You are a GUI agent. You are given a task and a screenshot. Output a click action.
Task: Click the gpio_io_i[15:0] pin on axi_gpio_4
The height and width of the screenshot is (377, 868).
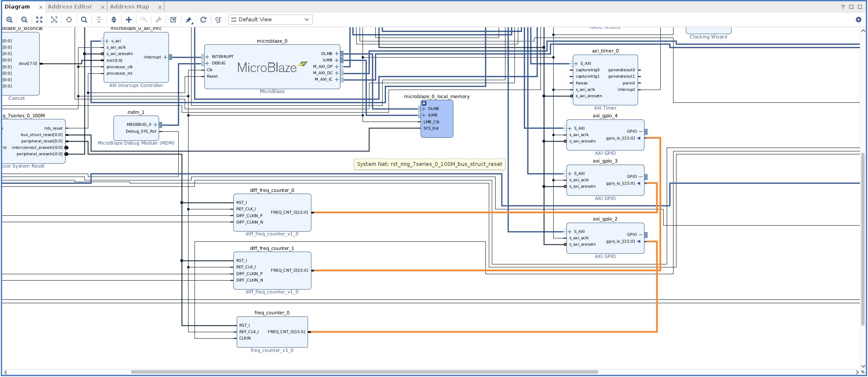pyautogui.click(x=621, y=138)
